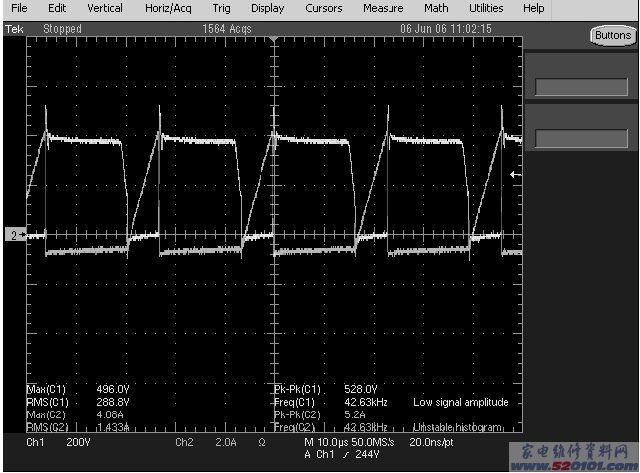
Task: Click the Buttons mode button
Action: click(612, 35)
